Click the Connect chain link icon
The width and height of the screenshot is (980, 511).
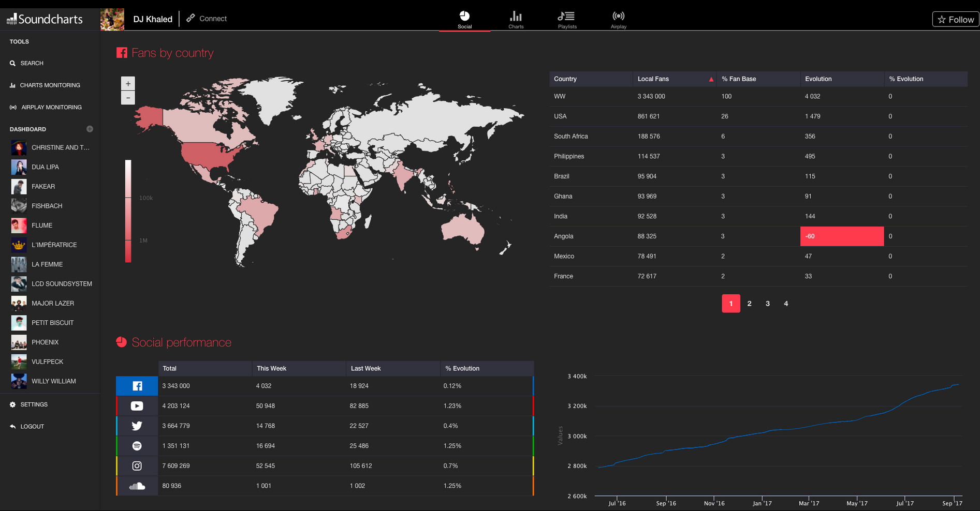coord(191,18)
